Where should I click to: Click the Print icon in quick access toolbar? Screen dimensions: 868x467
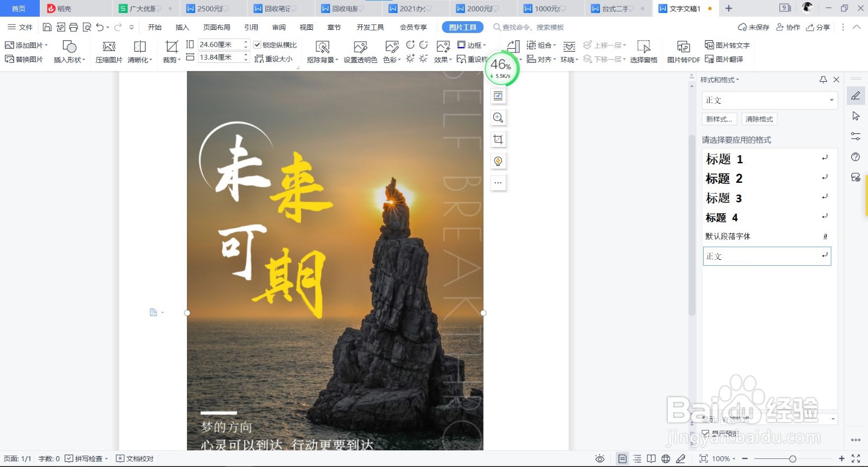click(74, 27)
